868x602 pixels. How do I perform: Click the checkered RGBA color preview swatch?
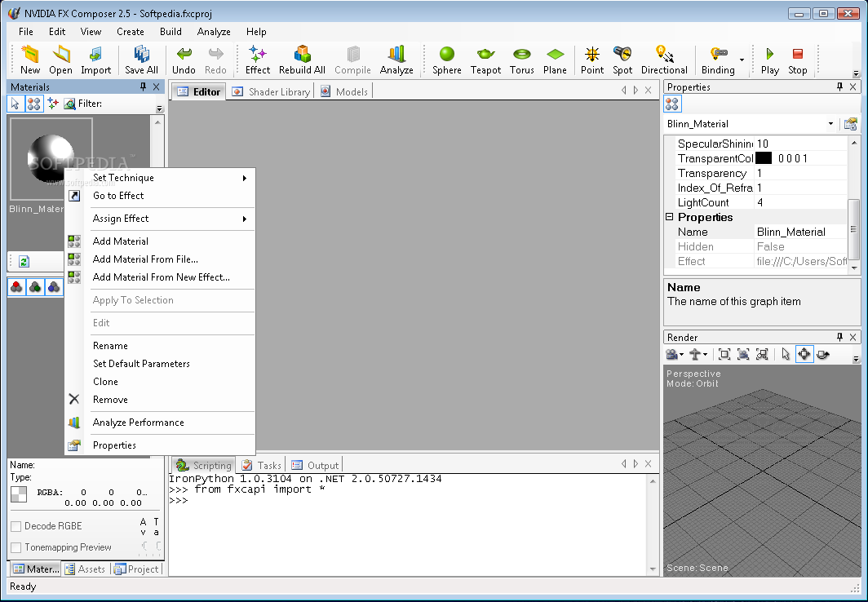coord(18,494)
